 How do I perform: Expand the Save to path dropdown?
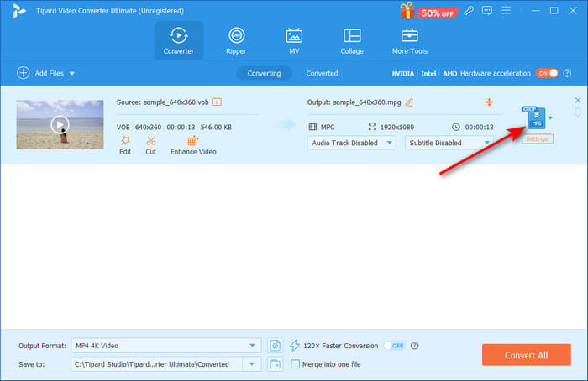point(252,363)
